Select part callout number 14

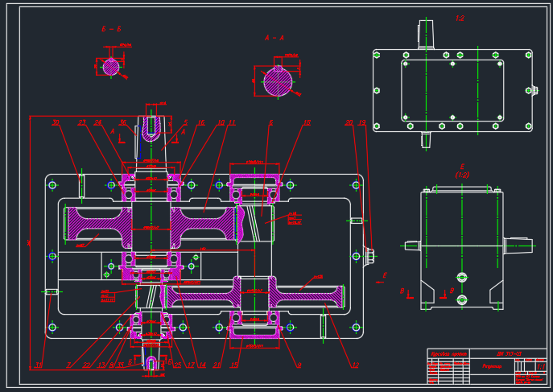pos(202,365)
